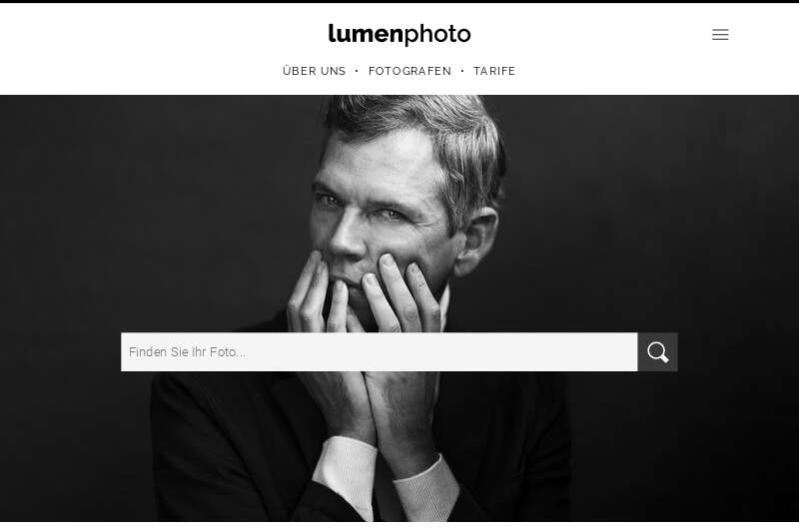Submit the photo search with the dark button
Viewport: 799px width, 532px height.
[x=657, y=351]
